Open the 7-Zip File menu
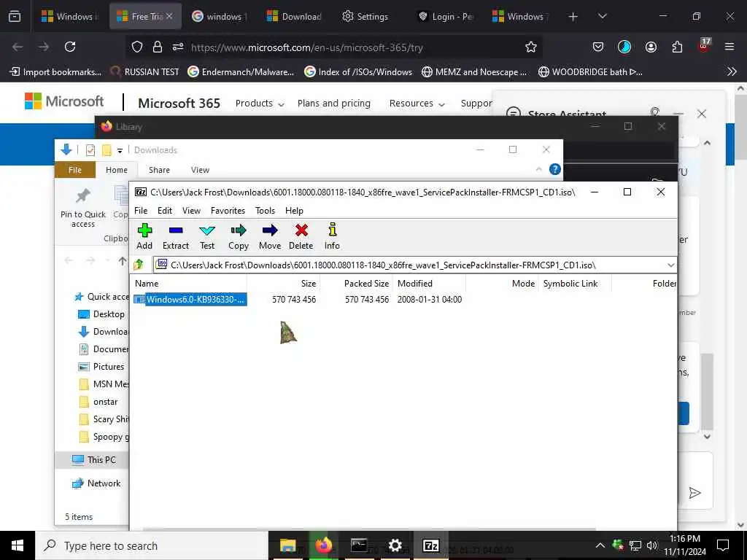Viewport: 747px width, 560px height. (141, 211)
